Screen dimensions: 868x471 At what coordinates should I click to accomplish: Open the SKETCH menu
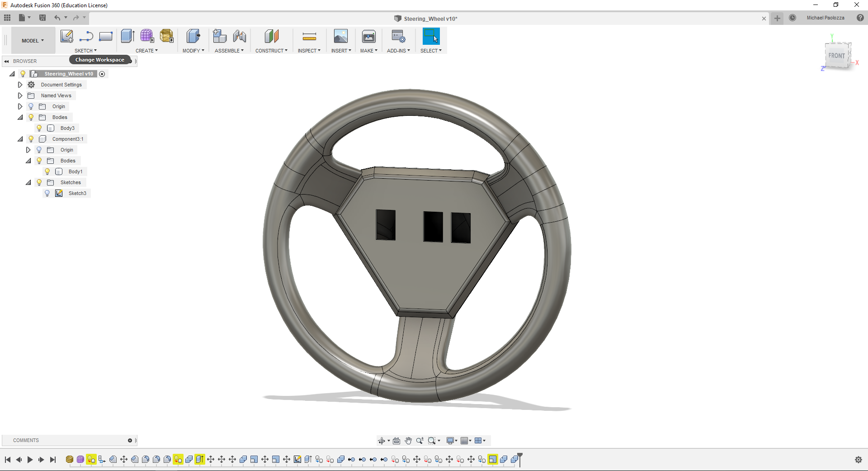coord(85,51)
